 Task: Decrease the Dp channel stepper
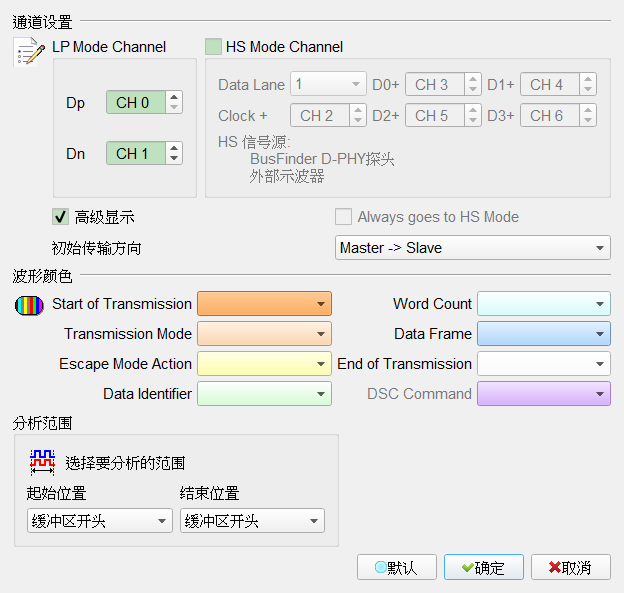point(174,108)
